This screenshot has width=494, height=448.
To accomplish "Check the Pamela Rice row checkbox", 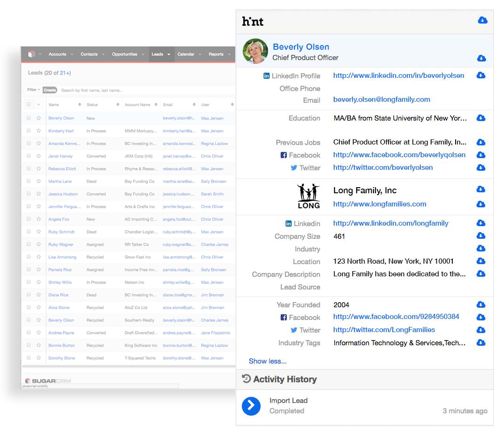I will (29, 269).
